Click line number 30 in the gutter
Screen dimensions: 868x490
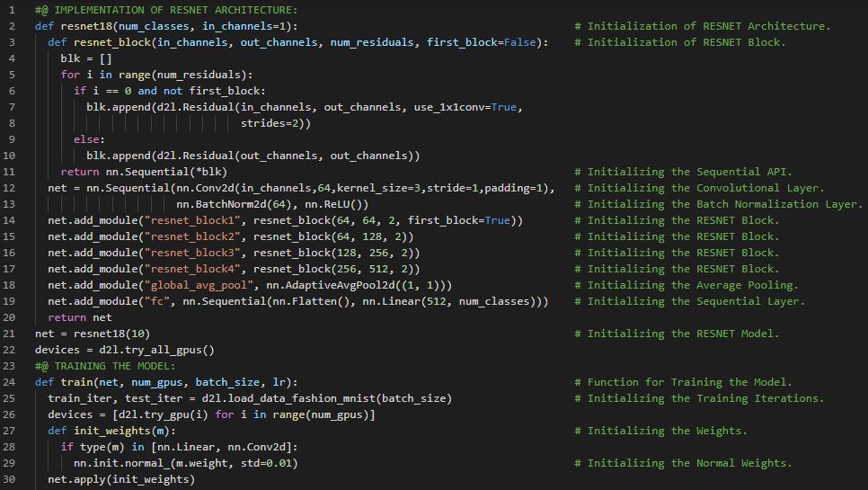(11, 479)
